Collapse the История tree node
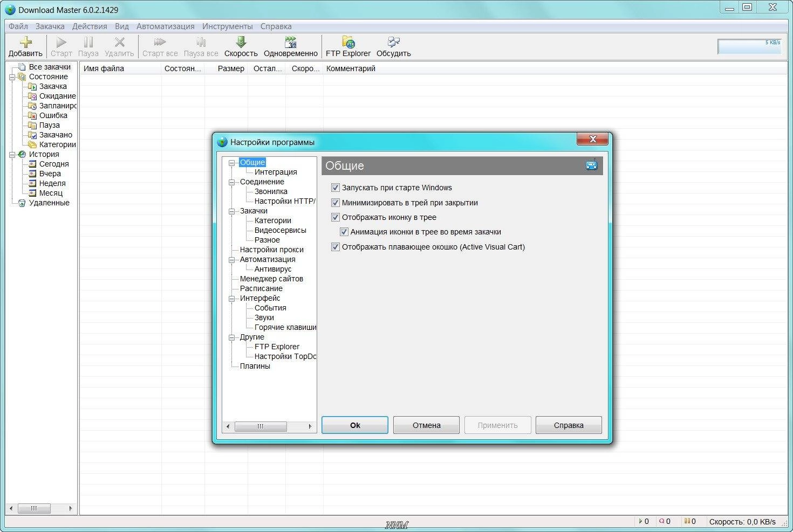The height and width of the screenshot is (532, 793). [12, 155]
